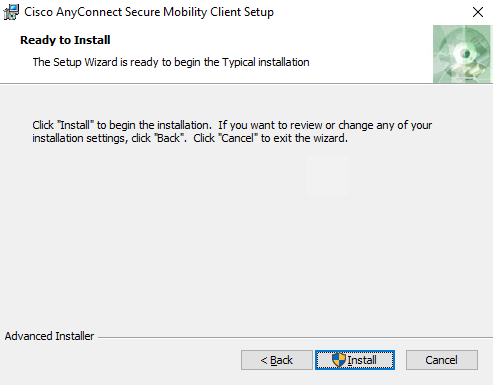Click the UAC shield icon on Install
The width and height of the screenshot is (493, 385).
coord(339,360)
